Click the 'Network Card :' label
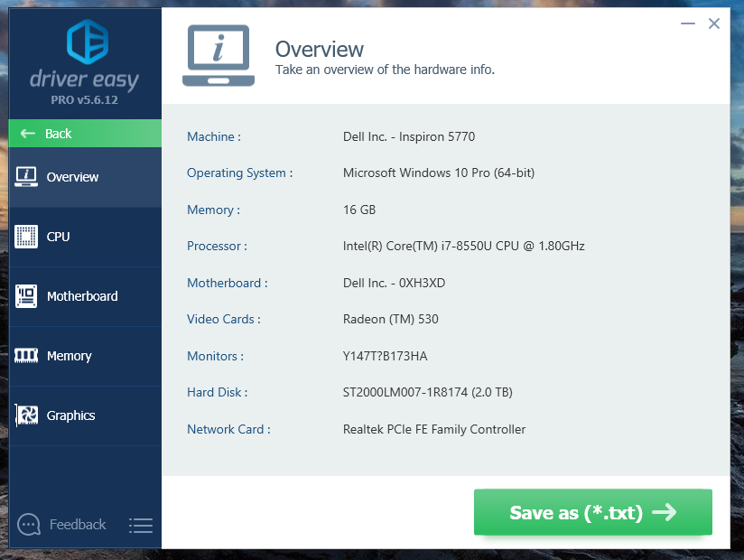Screen dimensions: 744x560 point(228,429)
